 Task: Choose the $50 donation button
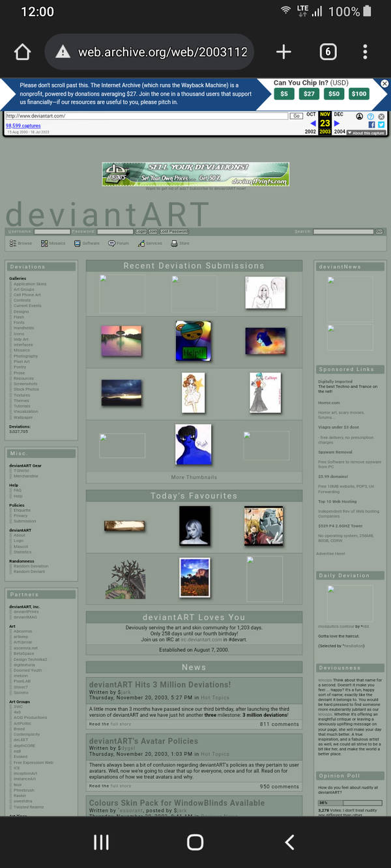(x=334, y=94)
